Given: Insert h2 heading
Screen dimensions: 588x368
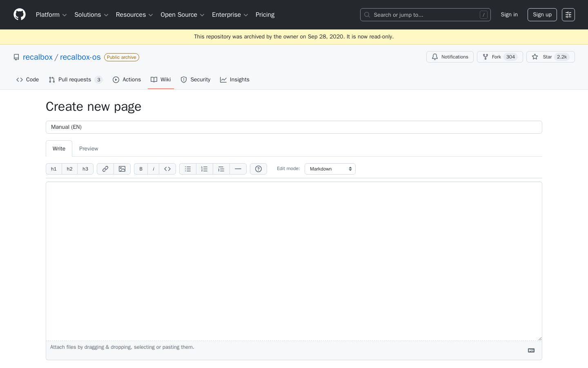Looking at the screenshot, I should pyautogui.click(x=70, y=169).
